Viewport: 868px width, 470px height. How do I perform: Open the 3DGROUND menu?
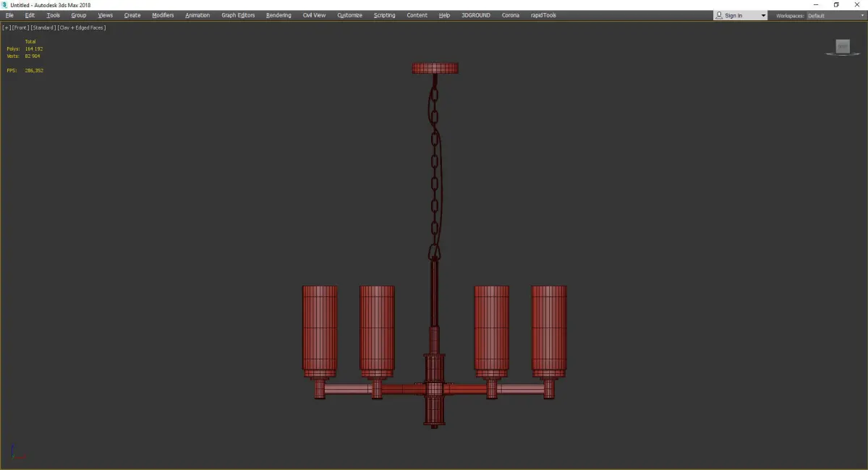pyautogui.click(x=475, y=15)
